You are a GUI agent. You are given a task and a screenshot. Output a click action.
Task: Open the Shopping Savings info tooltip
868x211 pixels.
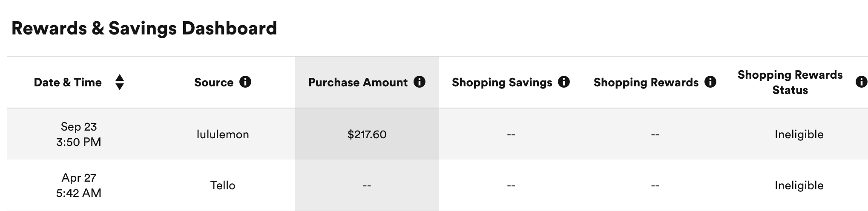[x=564, y=82]
